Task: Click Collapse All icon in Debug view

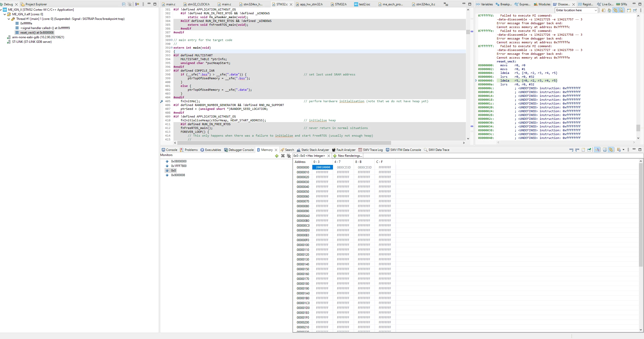Action: (x=124, y=4)
